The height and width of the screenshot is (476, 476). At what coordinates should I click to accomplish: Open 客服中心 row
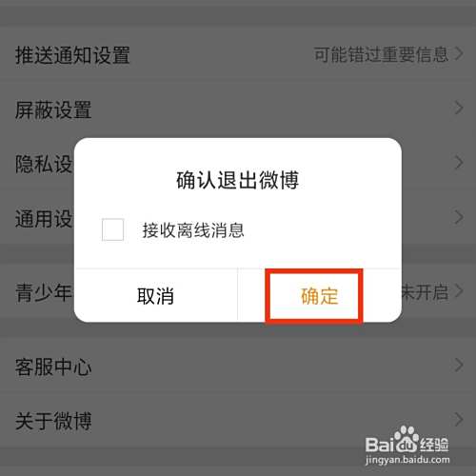[238, 366]
